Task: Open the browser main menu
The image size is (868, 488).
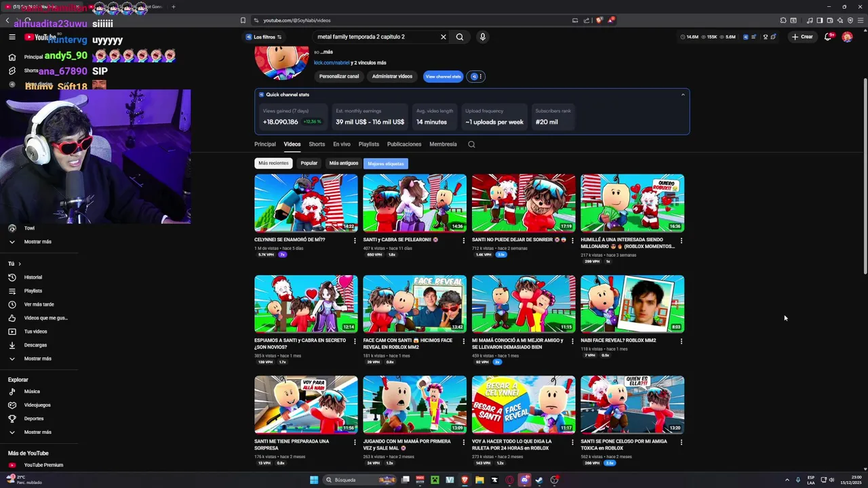Action: [861, 20]
